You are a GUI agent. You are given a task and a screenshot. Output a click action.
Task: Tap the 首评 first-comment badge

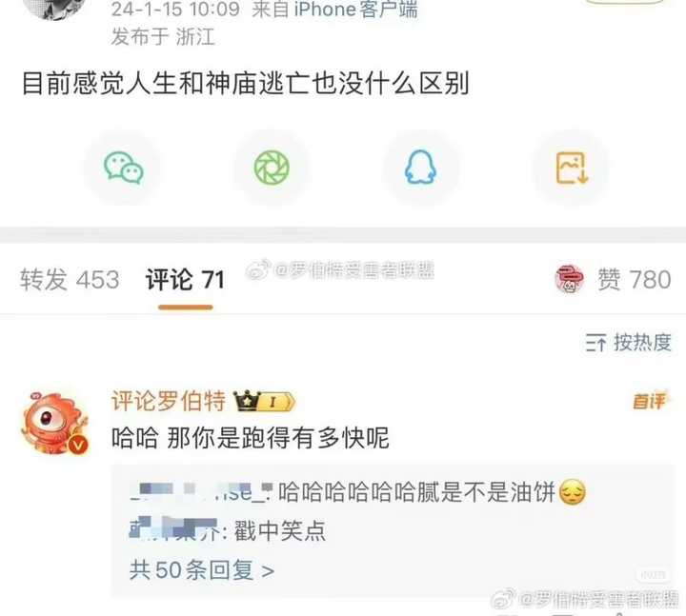coord(649,401)
